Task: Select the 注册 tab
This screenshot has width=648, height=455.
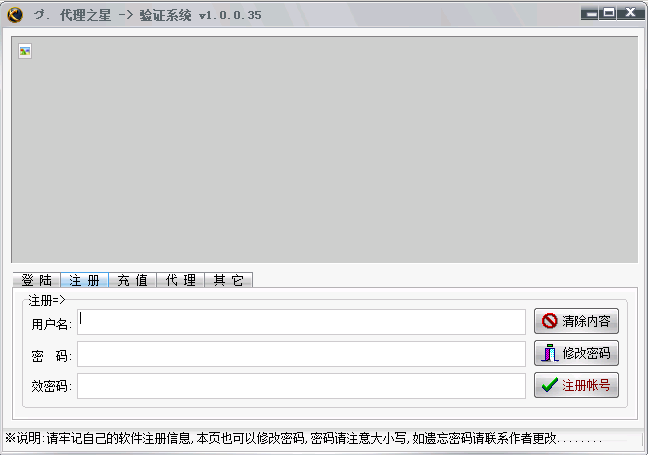Action: point(84,280)
